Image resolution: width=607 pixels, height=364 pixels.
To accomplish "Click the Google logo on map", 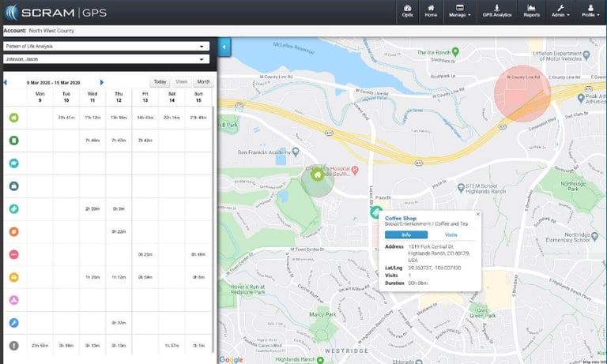I will (x=231, y=359).
